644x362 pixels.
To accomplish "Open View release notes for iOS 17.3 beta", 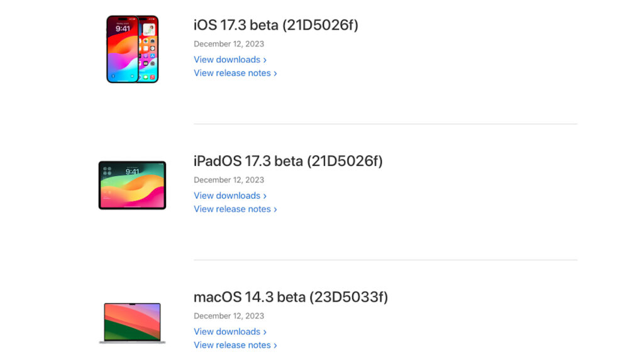I will (x=231, y=73).
